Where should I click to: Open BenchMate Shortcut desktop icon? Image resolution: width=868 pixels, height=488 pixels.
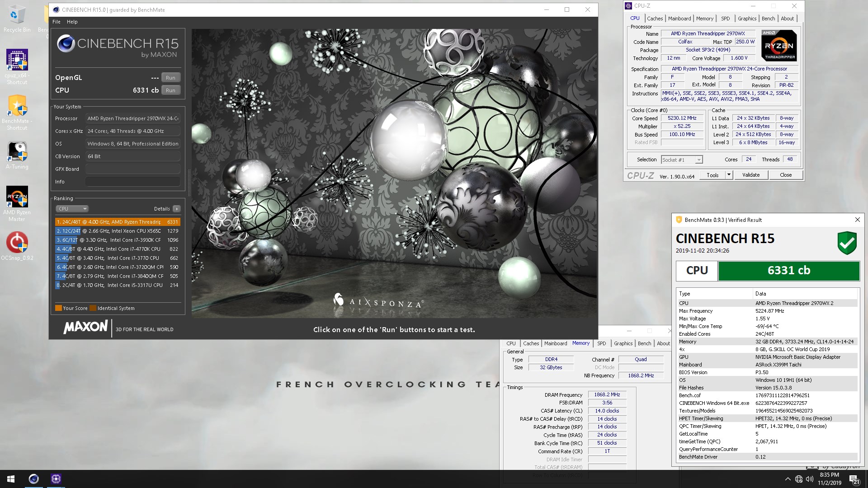pyautogui.click(x=17, y=113)
